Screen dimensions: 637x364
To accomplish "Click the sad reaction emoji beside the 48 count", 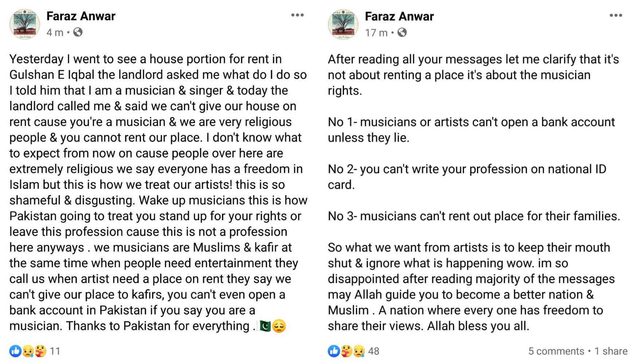I will pos(359,351).
